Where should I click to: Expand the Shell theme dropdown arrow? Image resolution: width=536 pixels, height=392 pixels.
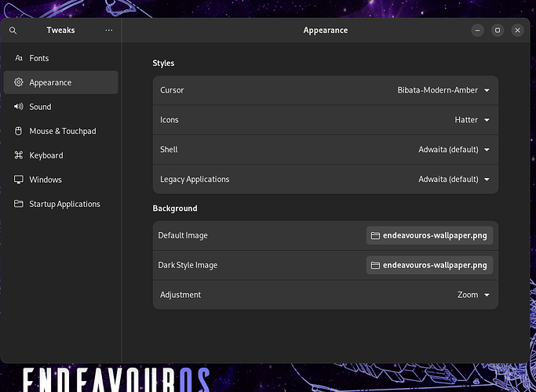(x=487, y=150)
